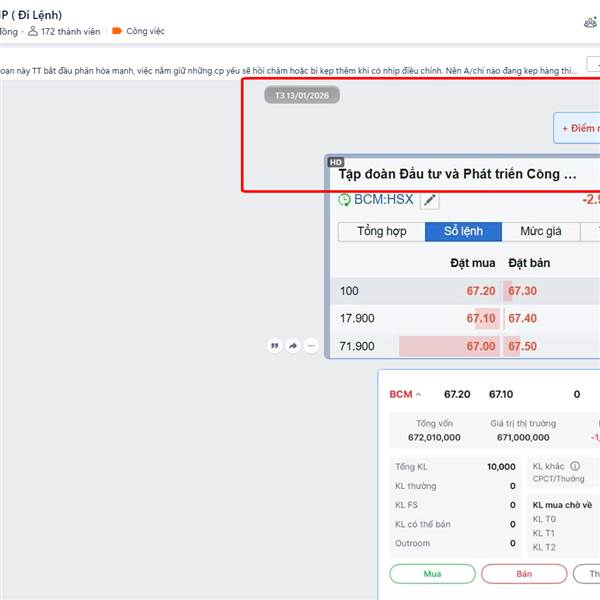Image resolution: width=600 pixels, height=600 pixels.
Task: Click Giá trị thị trường value 671,000,000
Action: [x=523, y=437]
